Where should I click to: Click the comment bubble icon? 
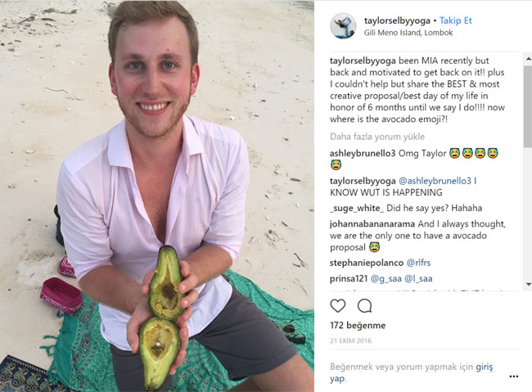364,306
